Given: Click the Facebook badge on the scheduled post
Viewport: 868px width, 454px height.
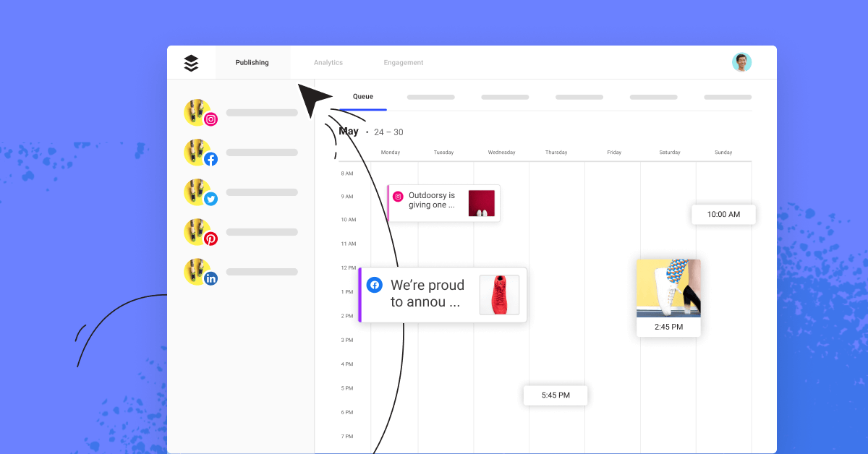Looking at the screenshot, I should (x=375, y=285).
